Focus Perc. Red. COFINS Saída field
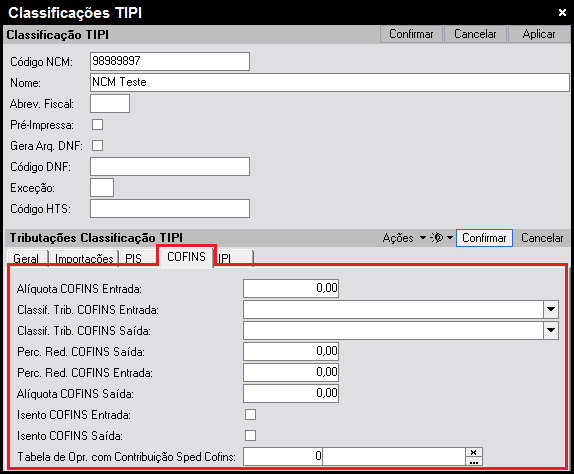The image size is (574, 474). click(291, 352)
